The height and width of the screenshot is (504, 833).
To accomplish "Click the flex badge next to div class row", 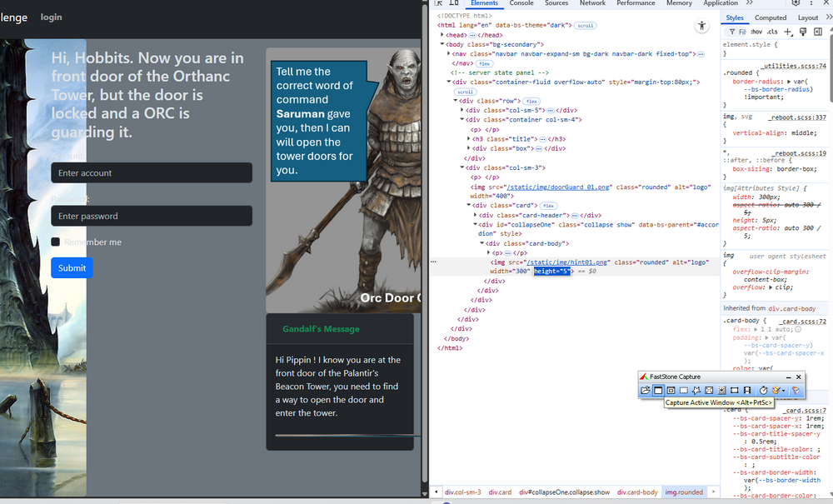I will 531,101.
